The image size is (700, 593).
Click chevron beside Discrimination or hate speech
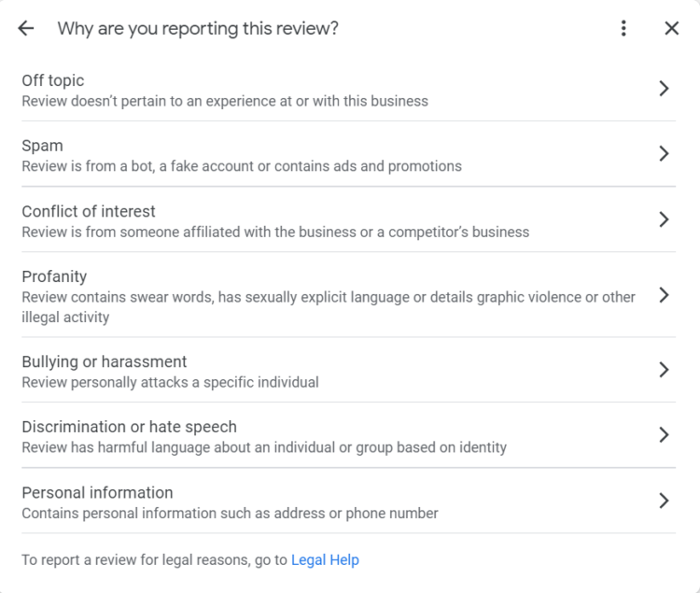coord(664,435)
